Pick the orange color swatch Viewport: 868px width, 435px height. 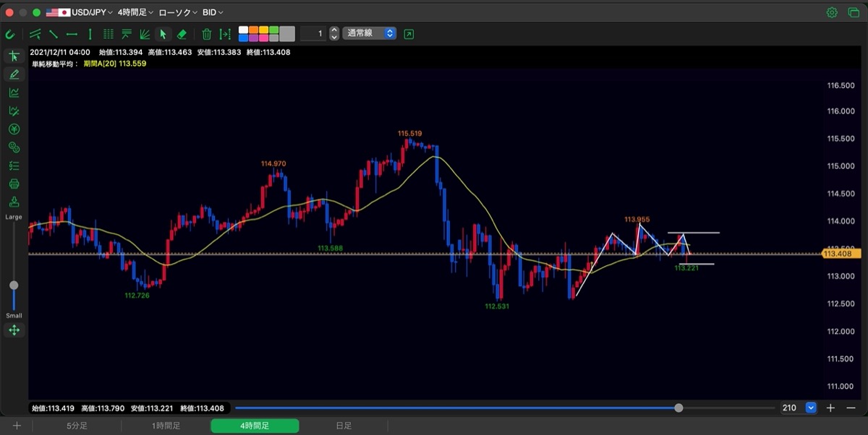pyautogui.click(x=254, y=30)
